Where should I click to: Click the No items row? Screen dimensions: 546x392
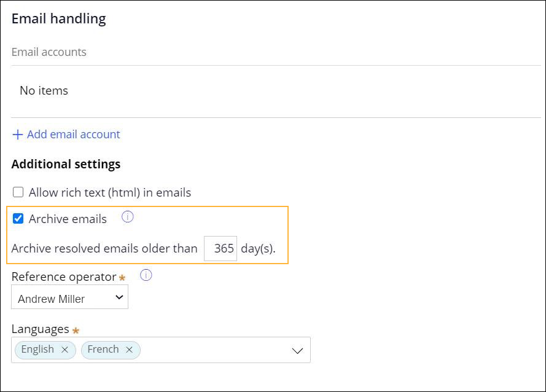(x=44, y=91)
